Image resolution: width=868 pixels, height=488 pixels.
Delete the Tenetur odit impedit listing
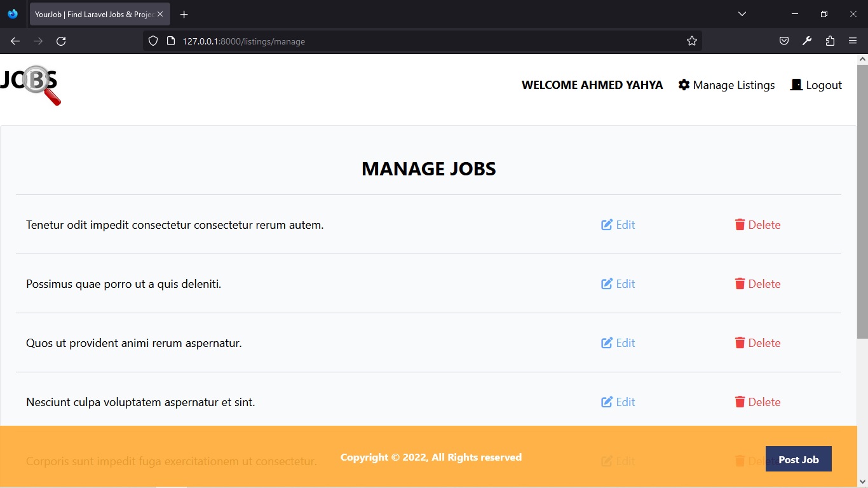point(763,225)
